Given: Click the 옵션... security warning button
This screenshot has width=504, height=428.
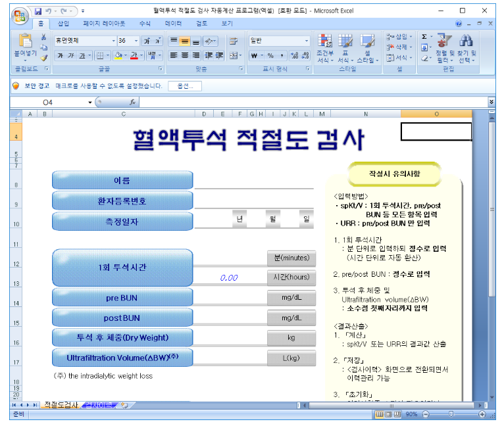Looking at the screenshot, I should 185,86.
